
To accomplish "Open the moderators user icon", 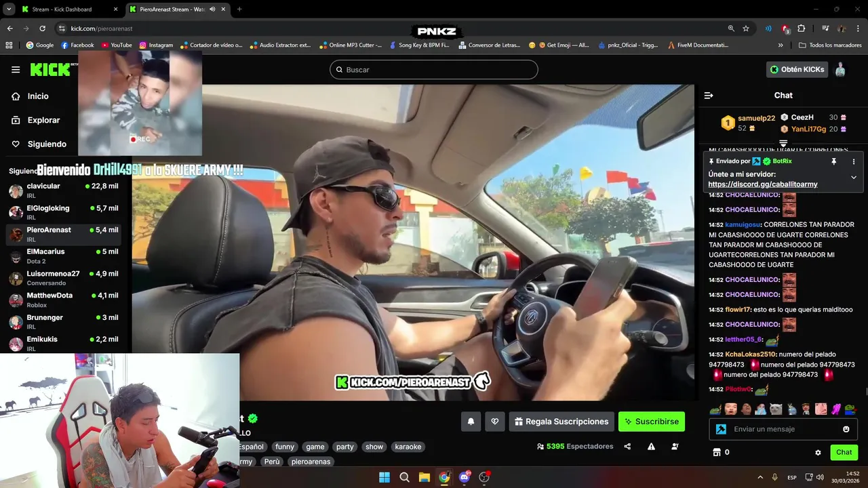I will pos(675,447).
